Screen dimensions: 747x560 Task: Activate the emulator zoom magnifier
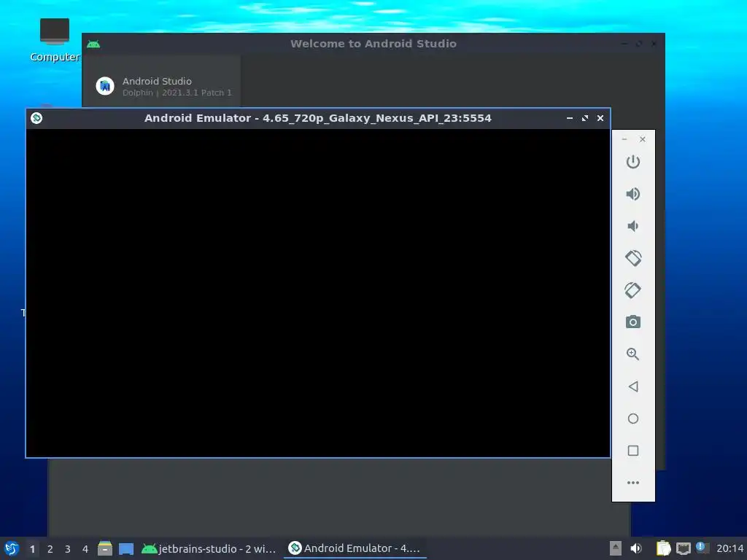pos(632,354)
